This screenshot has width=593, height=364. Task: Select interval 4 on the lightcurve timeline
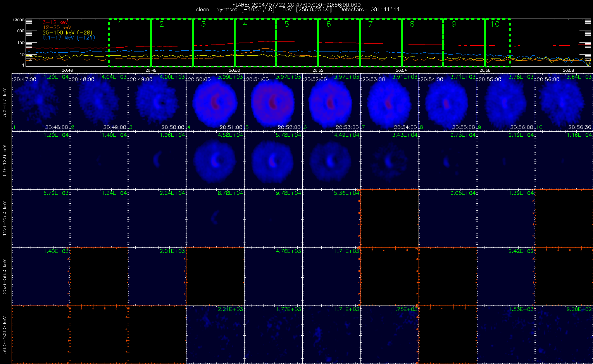click(255, 43)
